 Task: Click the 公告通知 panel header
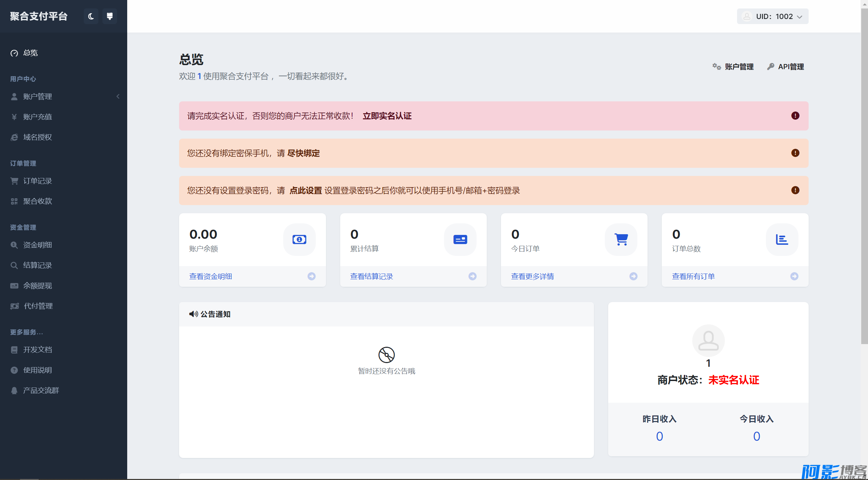pos(386,314)
